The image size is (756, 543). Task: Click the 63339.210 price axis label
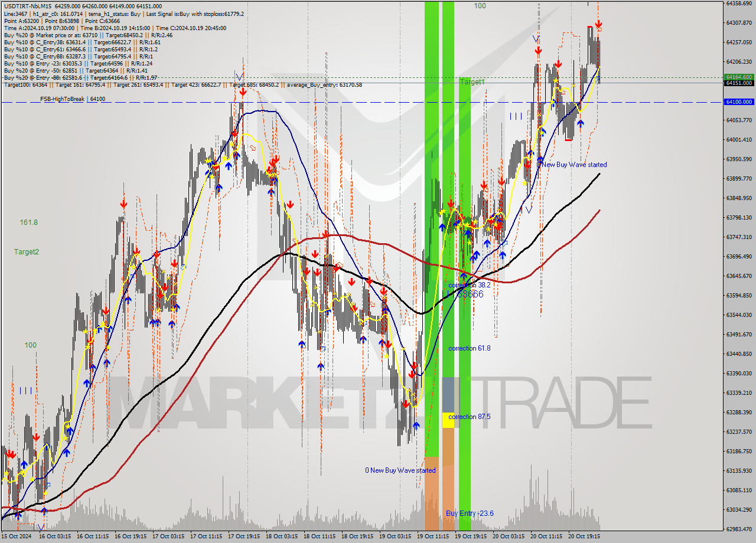click(x=739, y=392)
